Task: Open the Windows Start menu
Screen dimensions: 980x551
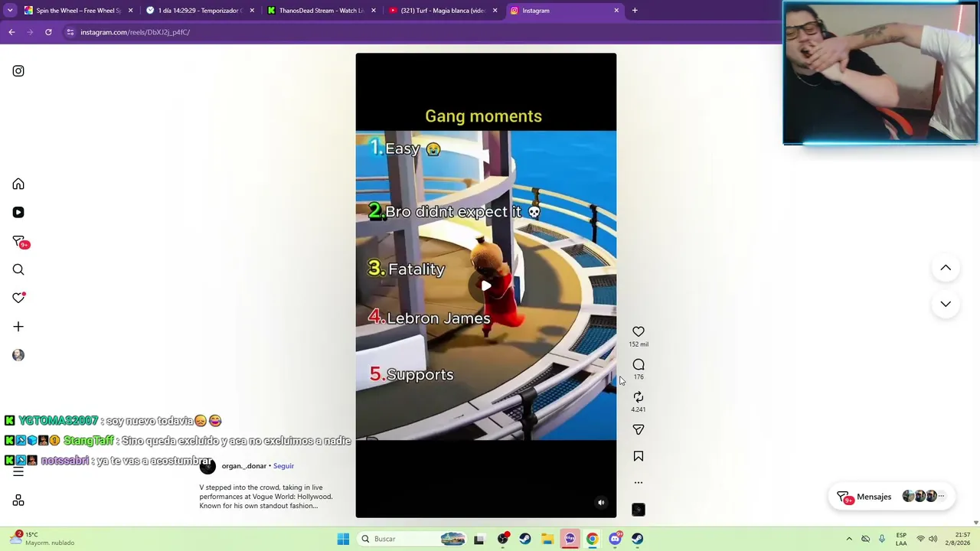Action: pyautogui.click(x=343, y=539)
